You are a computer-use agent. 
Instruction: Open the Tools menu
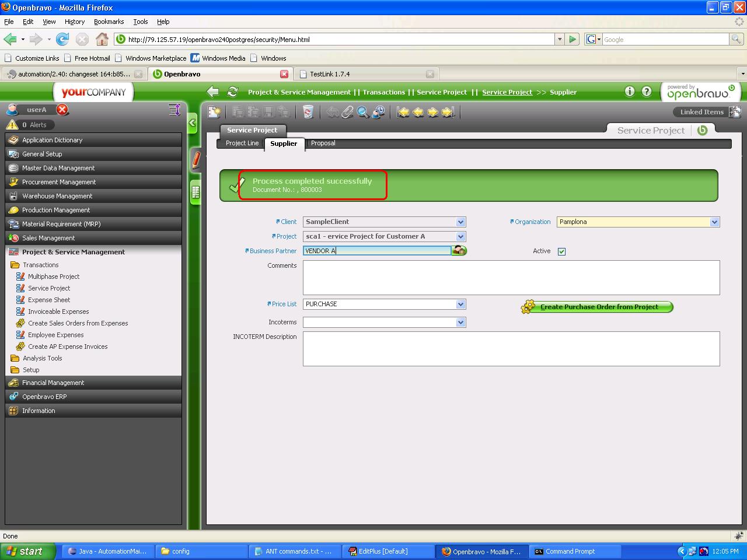pyautogui.click(x=141, y=22)
